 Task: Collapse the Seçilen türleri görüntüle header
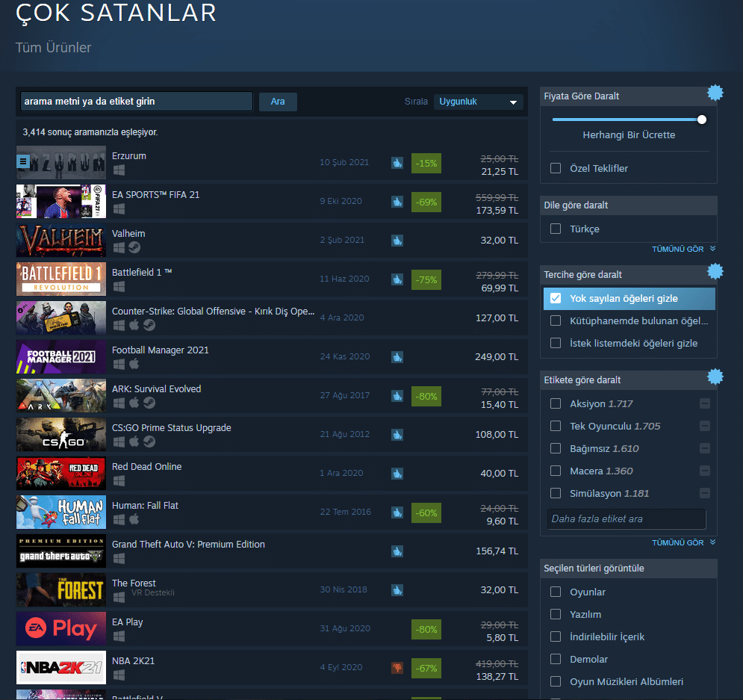click(628, 569)
